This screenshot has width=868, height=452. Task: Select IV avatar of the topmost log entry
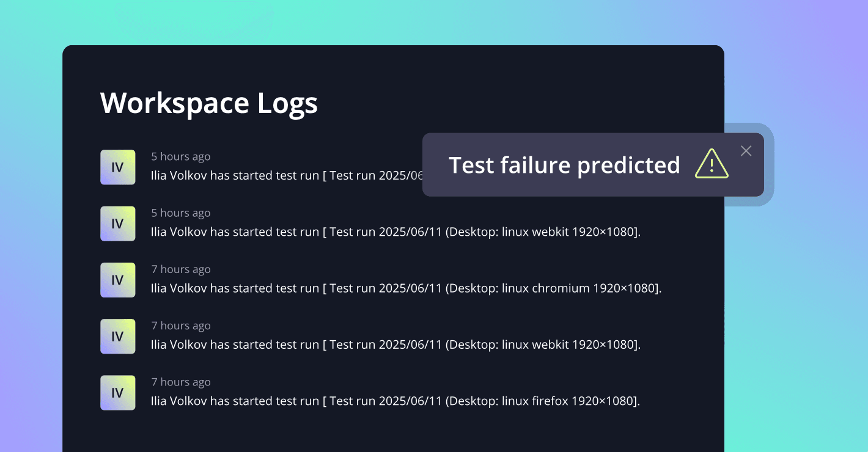click(x=118, y=167)
